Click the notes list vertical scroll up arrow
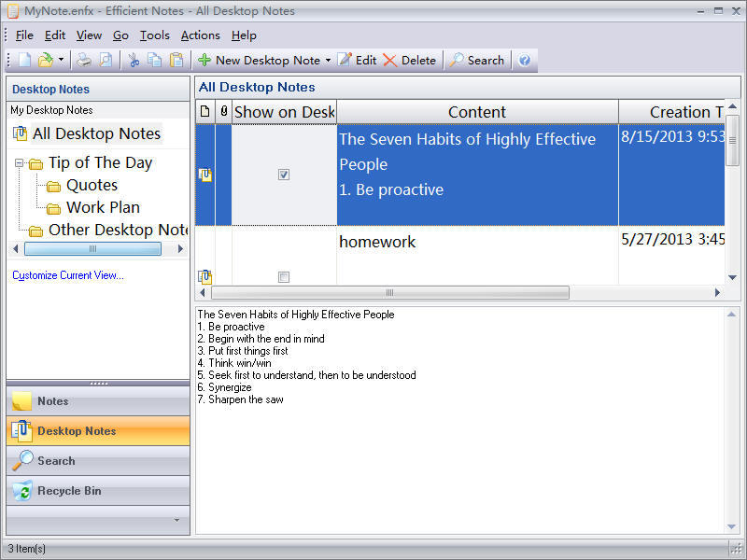This screenshot has width=747, height=560. coord(733,106)
